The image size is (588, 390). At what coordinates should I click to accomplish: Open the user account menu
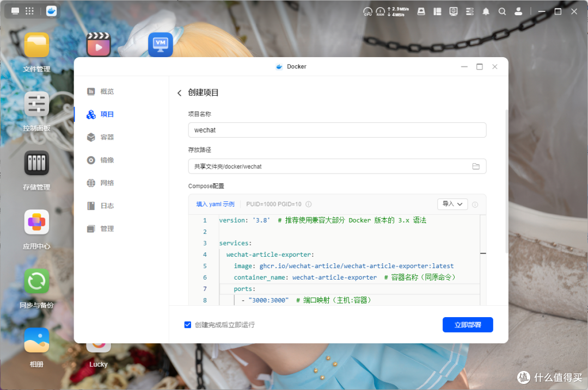point(518,11)
